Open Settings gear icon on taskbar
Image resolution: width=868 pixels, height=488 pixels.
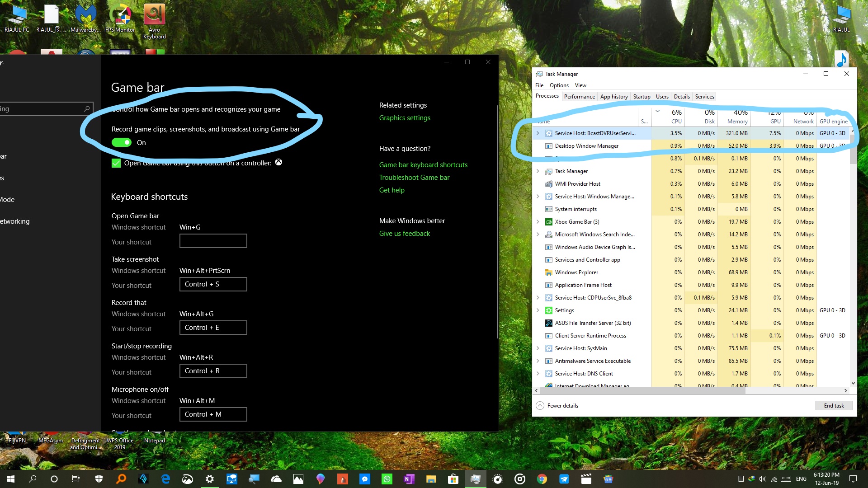210,479
